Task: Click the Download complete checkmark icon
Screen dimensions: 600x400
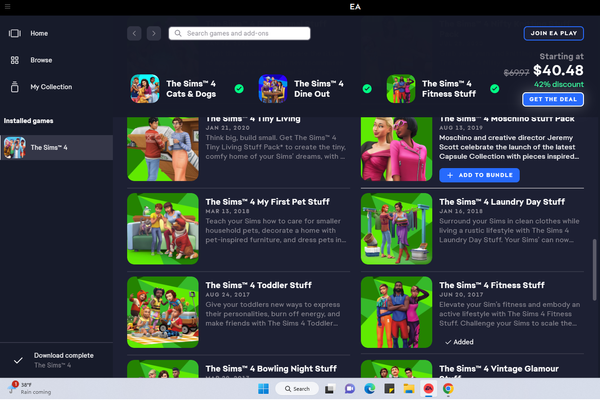Action: (18, 360)
